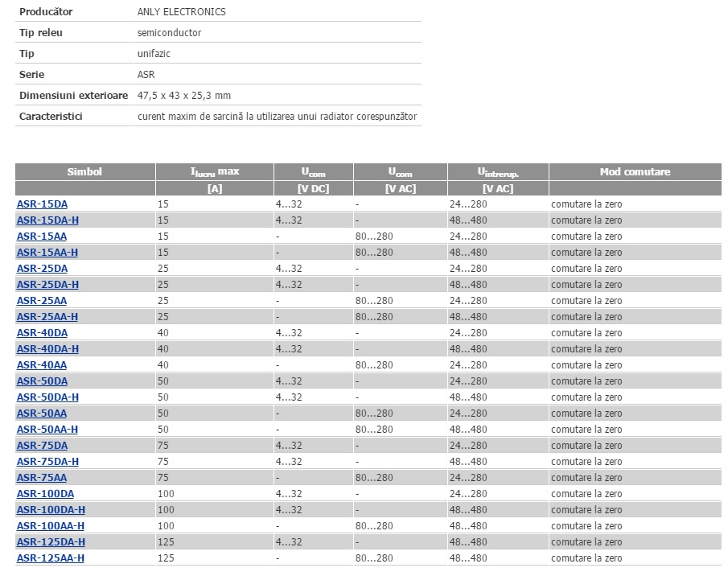This screenshot has width=728, height=572.
Task: Click the Dimensiuni exterioare label
Action: coord(73,96)
